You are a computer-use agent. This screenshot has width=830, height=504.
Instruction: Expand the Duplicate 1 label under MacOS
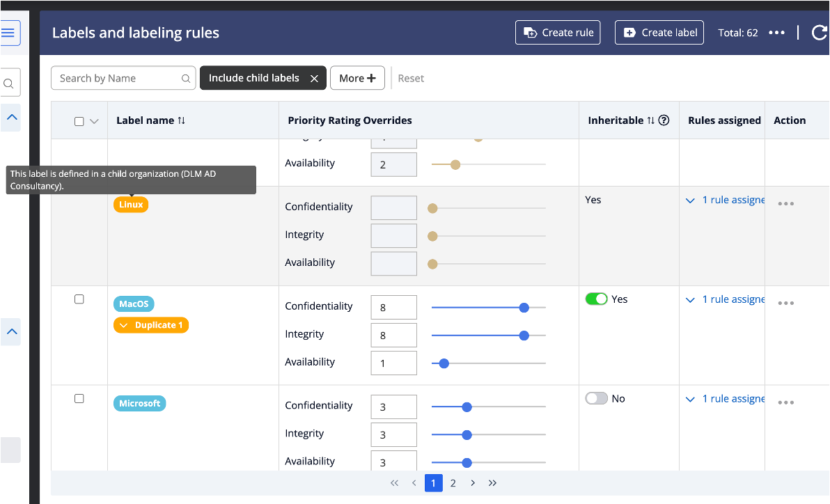click(124, 325)
